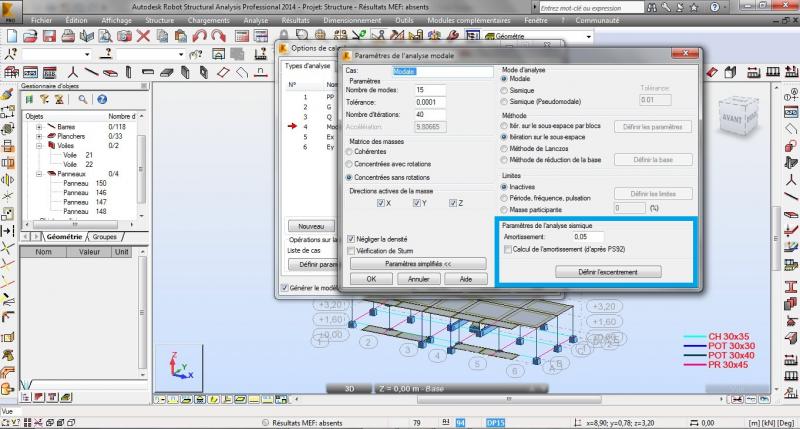Viewport: 800px width, 429px height.
Task: Open the Analyse menu
Action: [256, 20]
